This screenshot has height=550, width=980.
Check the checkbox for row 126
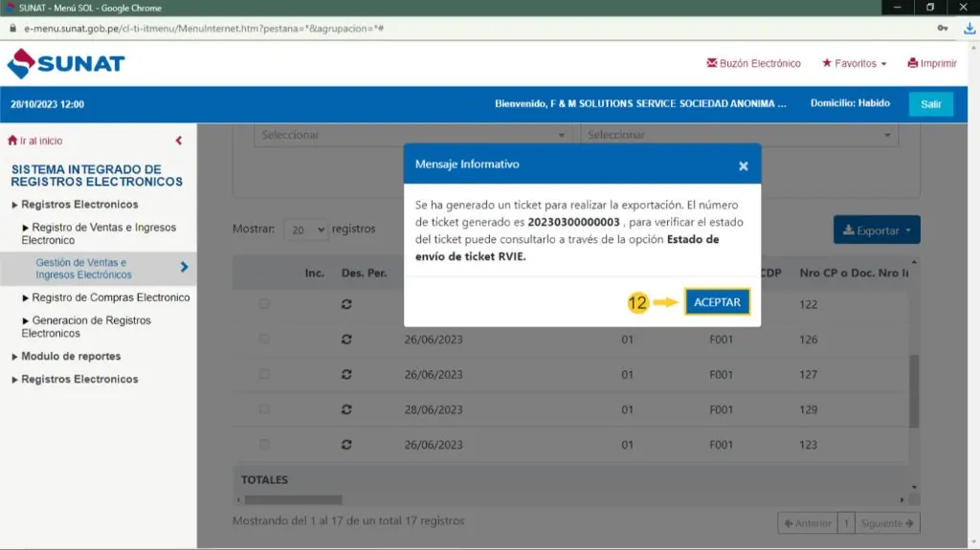point(264,340)
